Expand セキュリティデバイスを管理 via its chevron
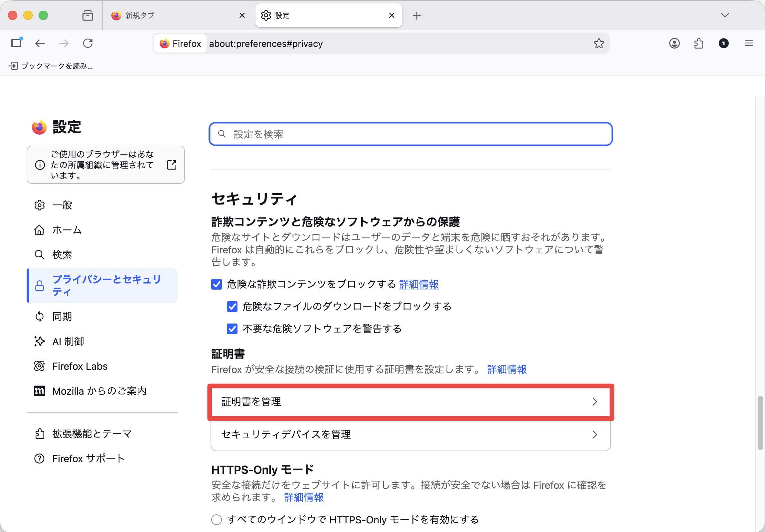This screenshot has height=532, width=765. click(x=595, y=434)
